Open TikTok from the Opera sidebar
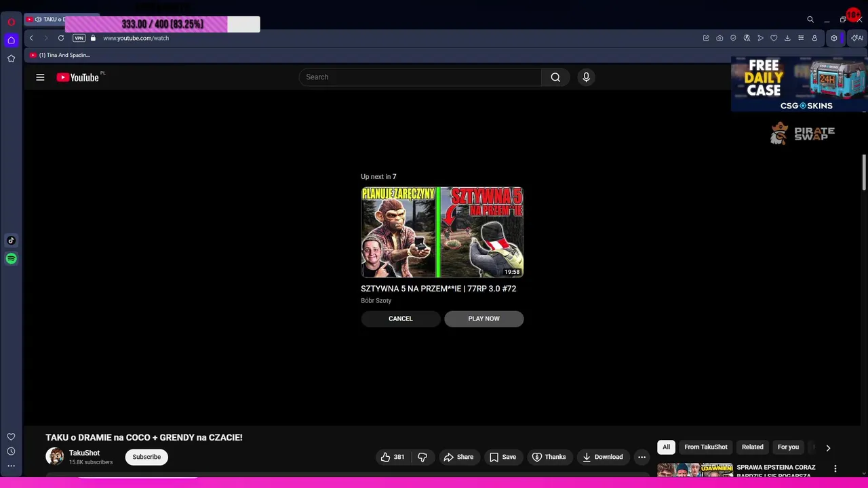Image resolution: width=868 pixels, height=488 pixels. pyautogui.click(x=11, y=240)
